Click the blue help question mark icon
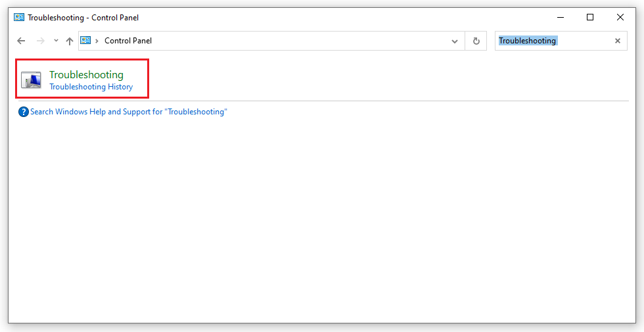Screen dimensions: 644x332 [24, 112]
